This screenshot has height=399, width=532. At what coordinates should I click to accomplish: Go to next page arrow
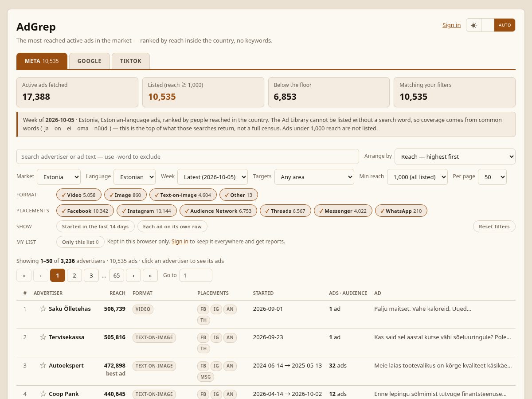point(133,275)
